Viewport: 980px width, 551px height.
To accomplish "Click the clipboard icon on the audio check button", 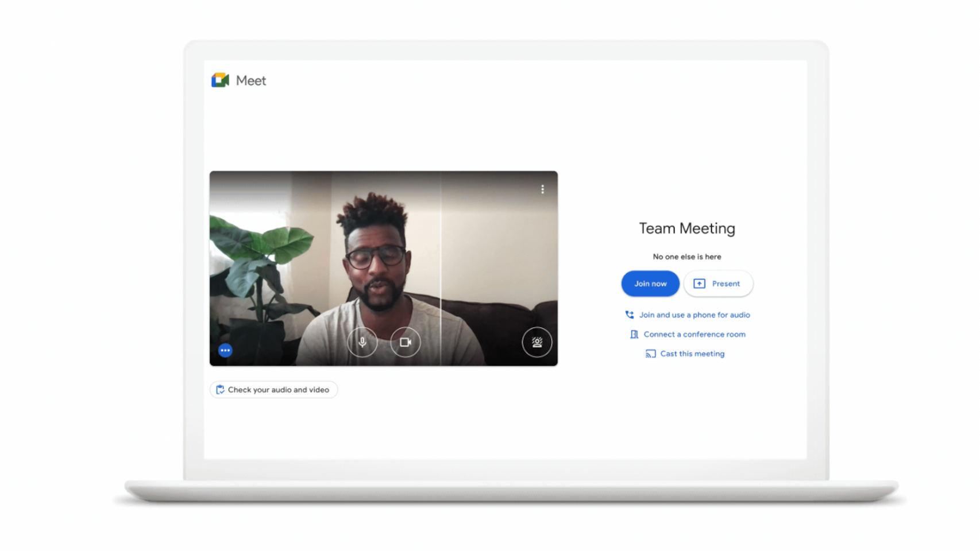I will (220, 390).
